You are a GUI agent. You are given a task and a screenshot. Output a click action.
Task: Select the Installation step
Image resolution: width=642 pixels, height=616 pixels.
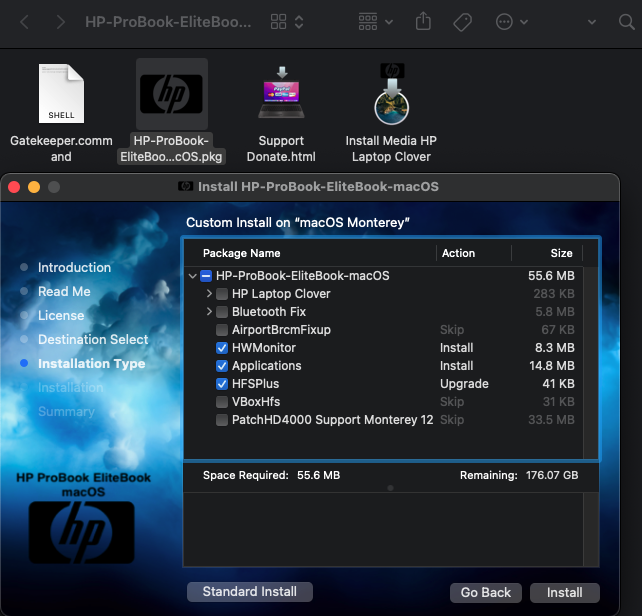click(x=70, y=387)
